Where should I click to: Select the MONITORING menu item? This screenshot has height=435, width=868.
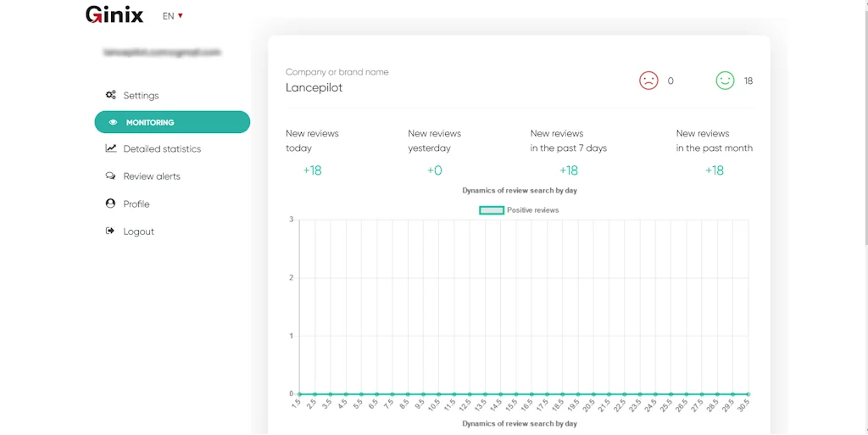tap(172, 122)
